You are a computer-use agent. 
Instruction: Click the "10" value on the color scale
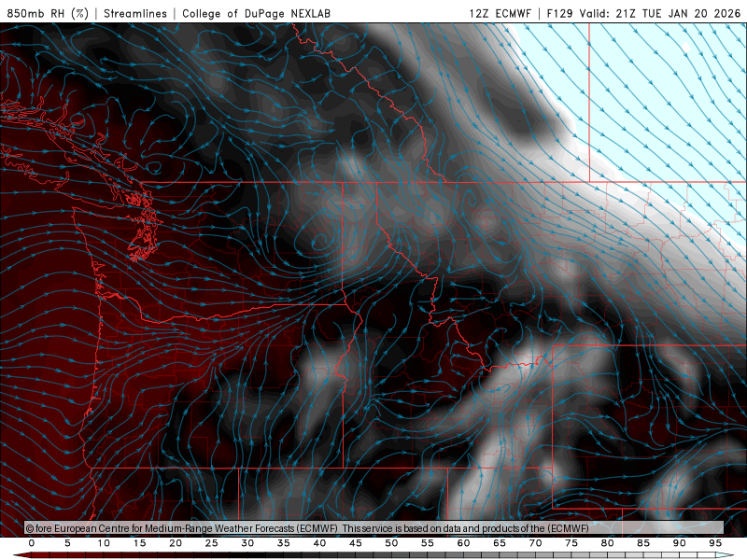(104, 543)
